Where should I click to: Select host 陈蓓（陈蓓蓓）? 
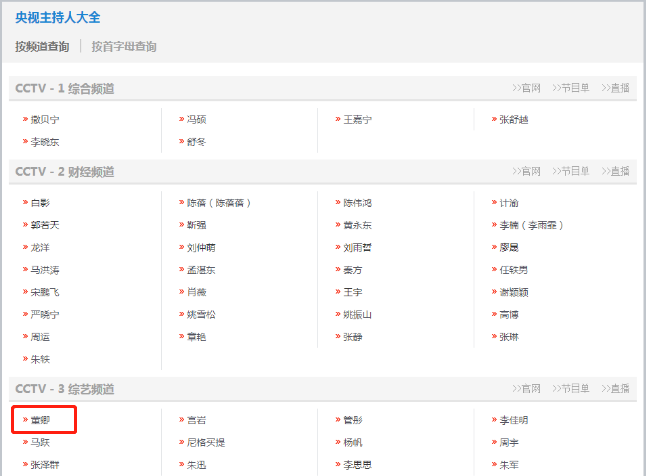[x=219, y=203]
